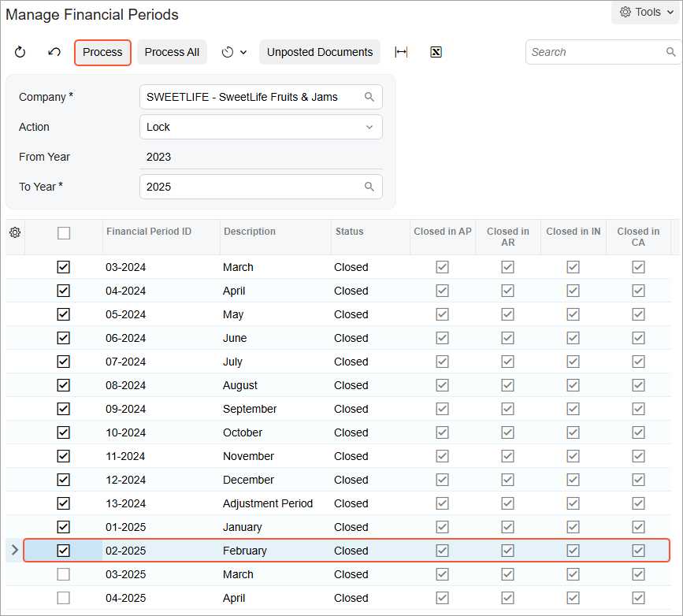Click into the Search field
683x616 pixels.
tap(595, 52)
